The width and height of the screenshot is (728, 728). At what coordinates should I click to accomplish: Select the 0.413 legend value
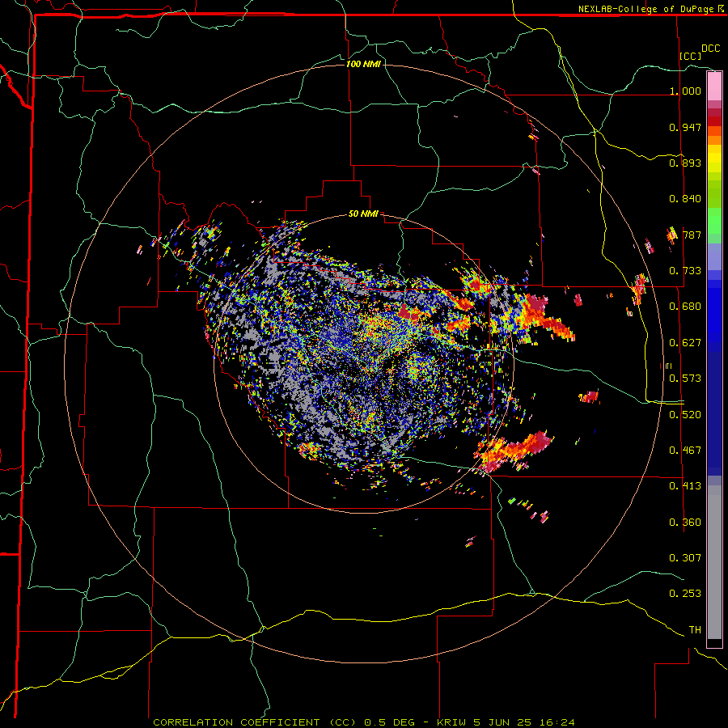[685, 486]
